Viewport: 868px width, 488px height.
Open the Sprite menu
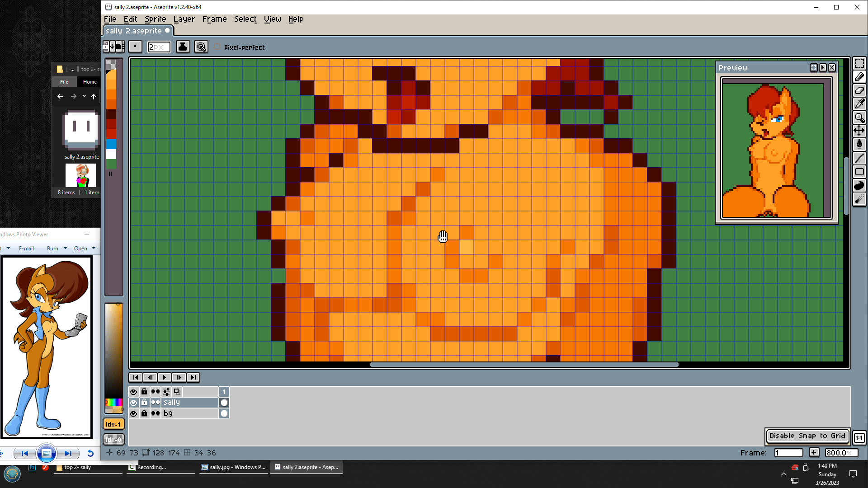[155, 19]
